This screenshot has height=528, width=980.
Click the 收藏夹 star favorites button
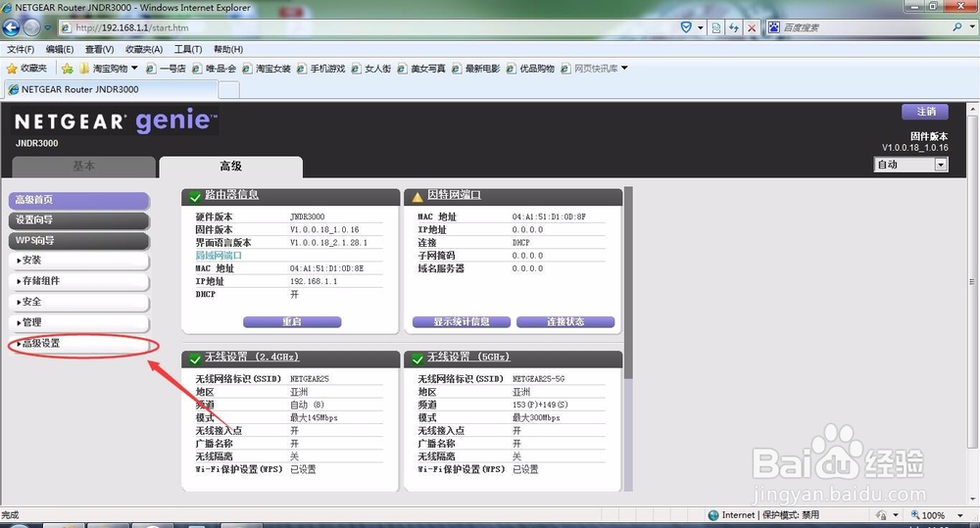tap(26, 69)
